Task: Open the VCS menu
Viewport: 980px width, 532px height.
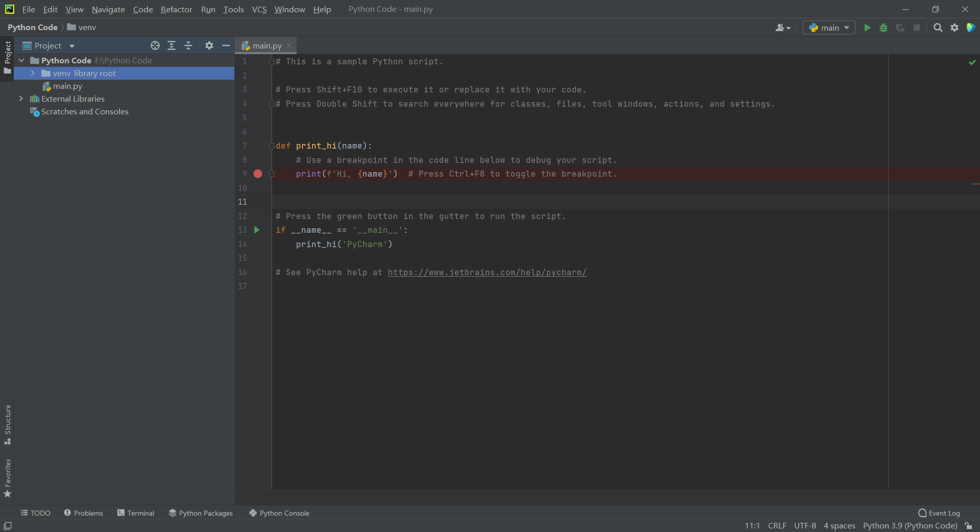Action: pos(259,9)
